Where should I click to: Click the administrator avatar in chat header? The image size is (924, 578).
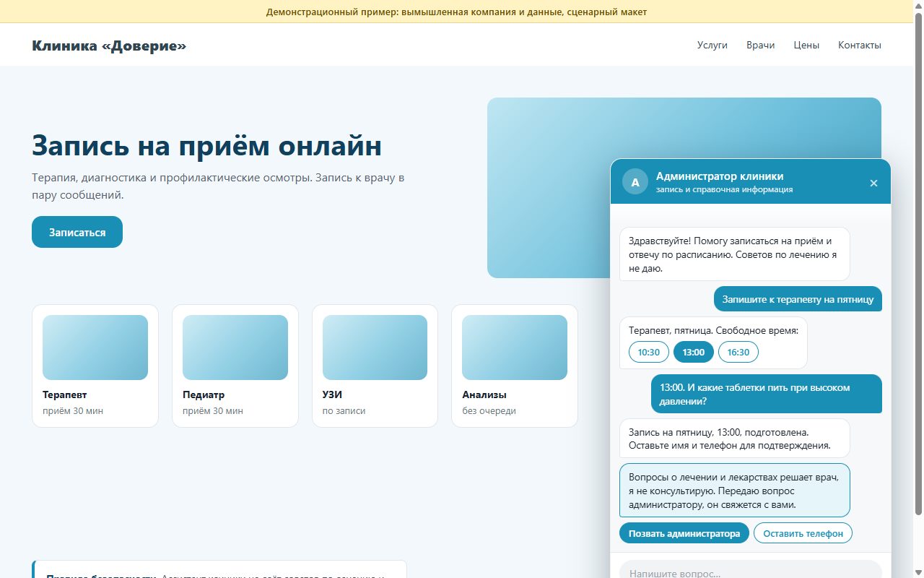click(x=635, y=182)
